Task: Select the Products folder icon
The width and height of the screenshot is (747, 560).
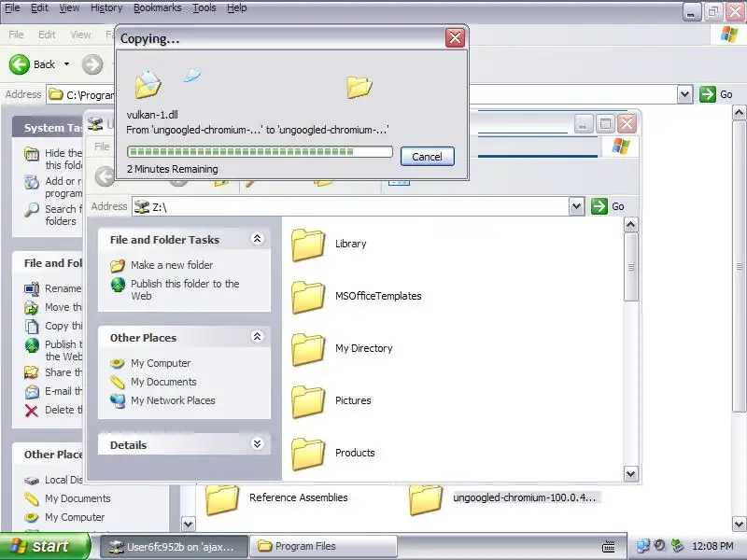Action: pyautogui.click(x=308, y=454)
